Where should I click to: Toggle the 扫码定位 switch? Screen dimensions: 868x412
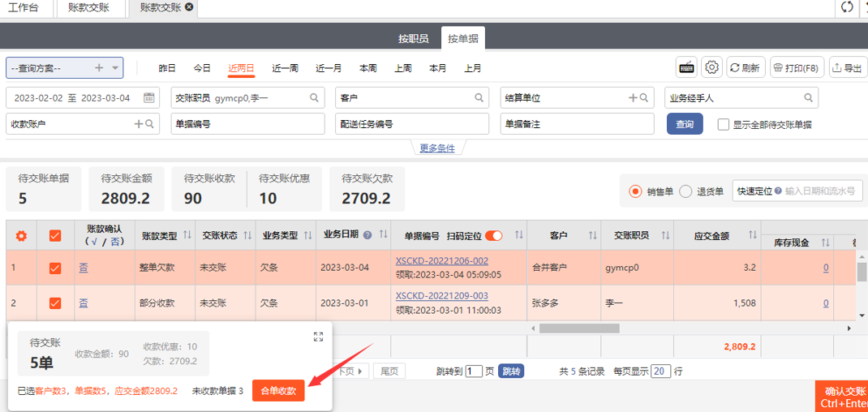coord(493,236)
